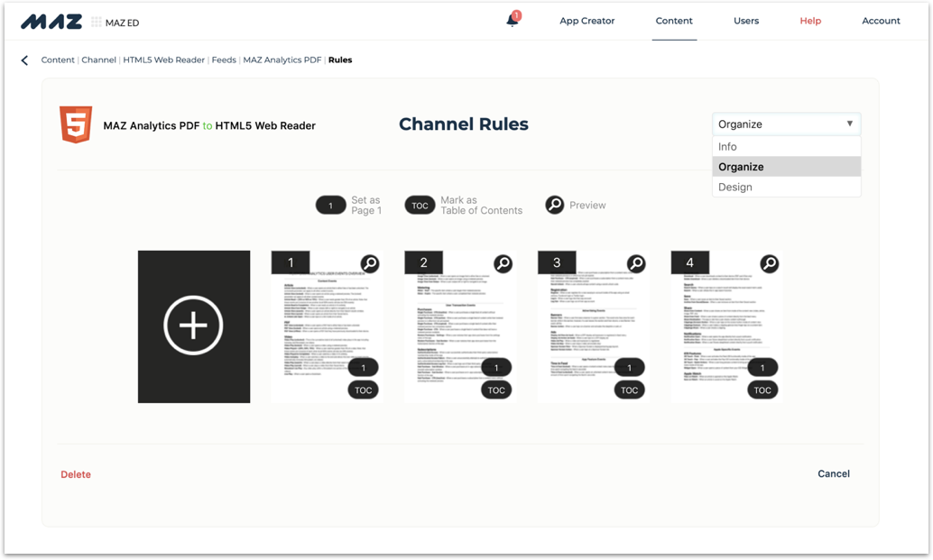Go to HTML5 Web Reader breadcrumb
This screenshot has height=560, width=933.
[163, 60]
